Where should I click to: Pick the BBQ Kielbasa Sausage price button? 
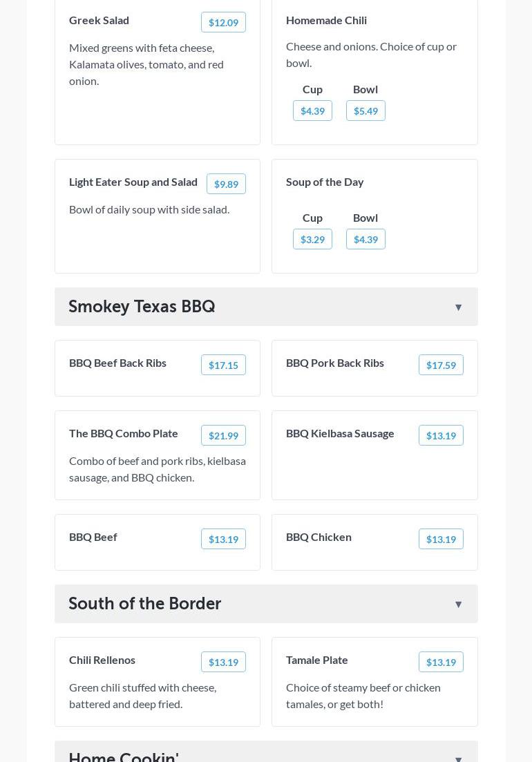(441, 436)
